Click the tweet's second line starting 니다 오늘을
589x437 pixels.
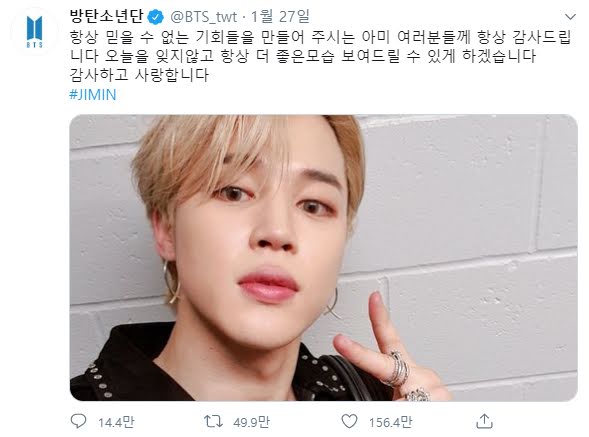[302, 56]
